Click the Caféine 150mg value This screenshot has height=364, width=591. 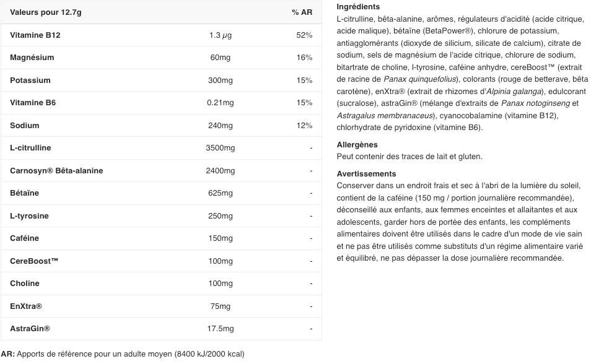click(x=220, y=238)
